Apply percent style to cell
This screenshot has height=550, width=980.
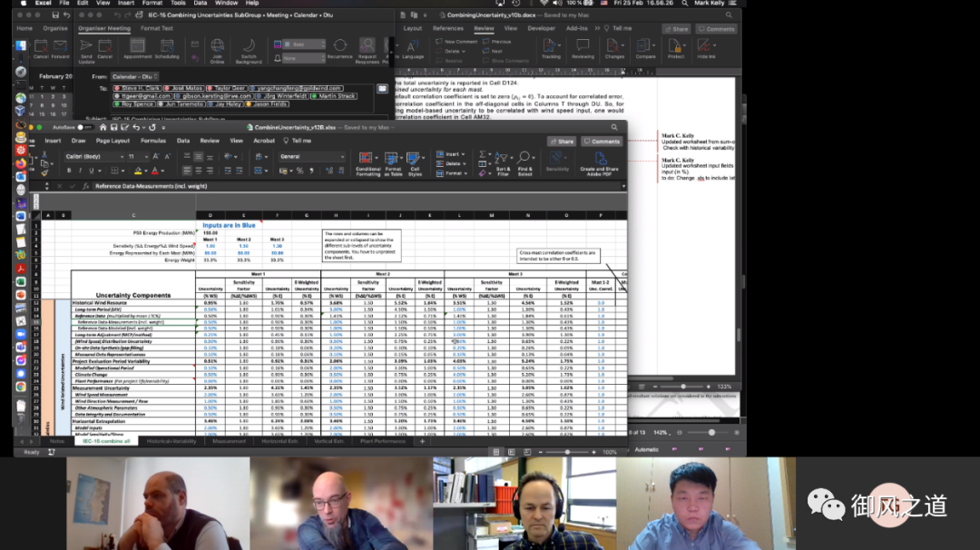300,171
